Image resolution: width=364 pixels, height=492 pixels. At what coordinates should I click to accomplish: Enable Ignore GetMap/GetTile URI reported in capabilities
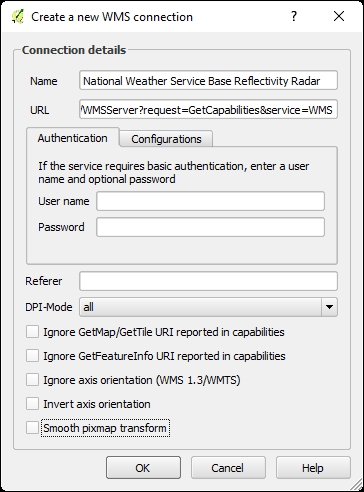pos(32,332)
